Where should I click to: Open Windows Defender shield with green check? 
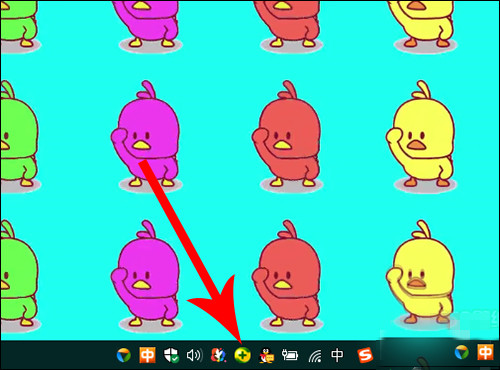pos(171,355)
